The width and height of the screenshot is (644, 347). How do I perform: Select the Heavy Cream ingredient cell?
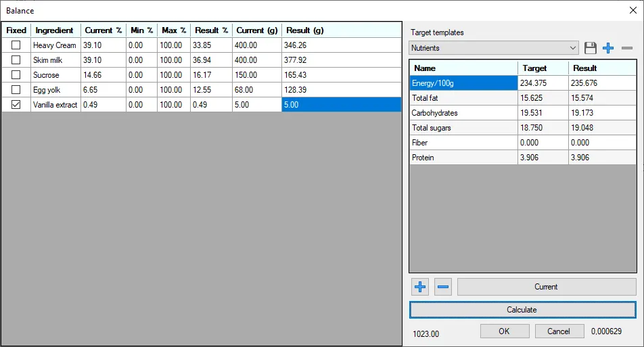pyautogui.click(x=55, y=45)
